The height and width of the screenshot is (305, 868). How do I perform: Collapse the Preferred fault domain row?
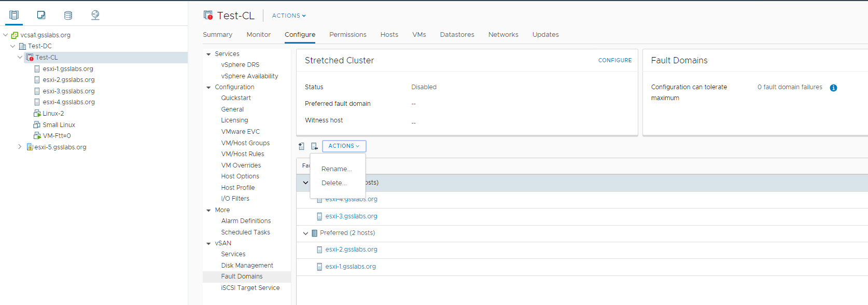pyautogui.click(x=305, y=233)
